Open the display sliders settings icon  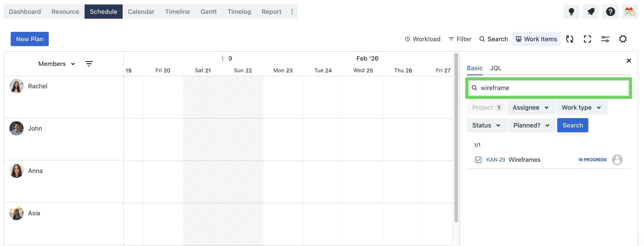605,39
